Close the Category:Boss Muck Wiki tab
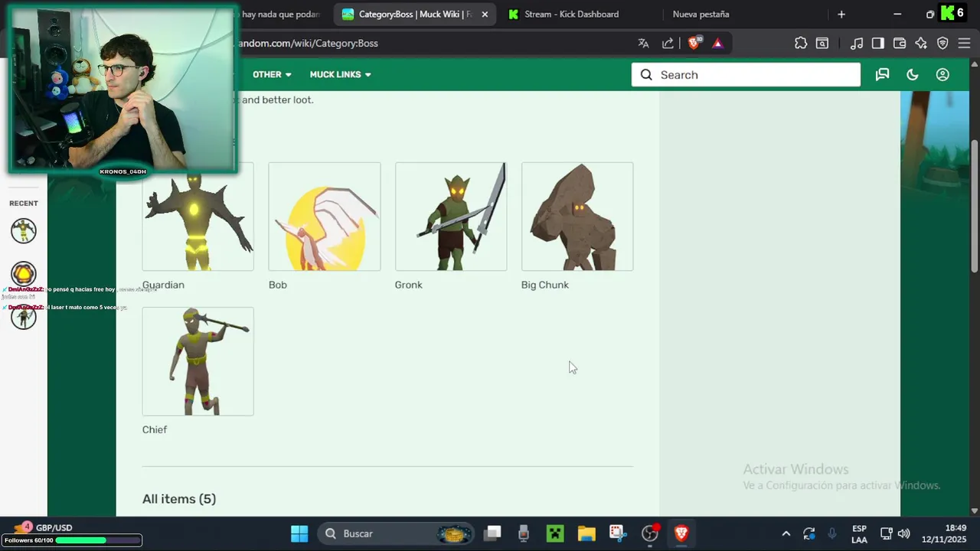 coord(485,14)
